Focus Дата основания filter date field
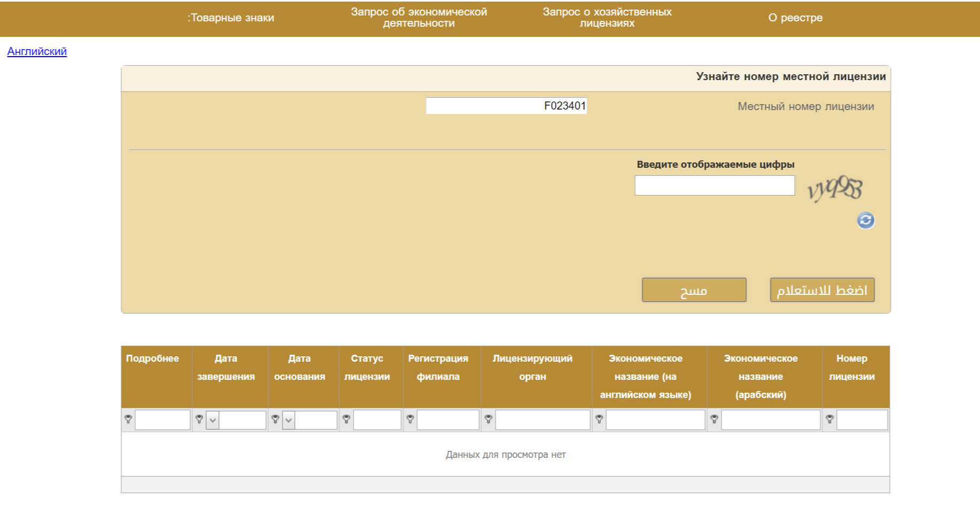This screenshot has width=980, height=507. click(316, 420)
